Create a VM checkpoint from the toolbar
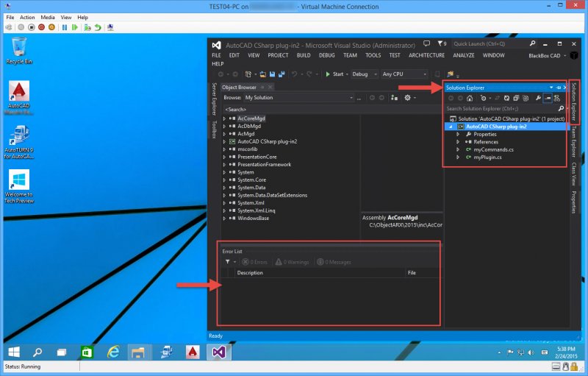Viewport: 588px width, 376px height. (87, 27)
